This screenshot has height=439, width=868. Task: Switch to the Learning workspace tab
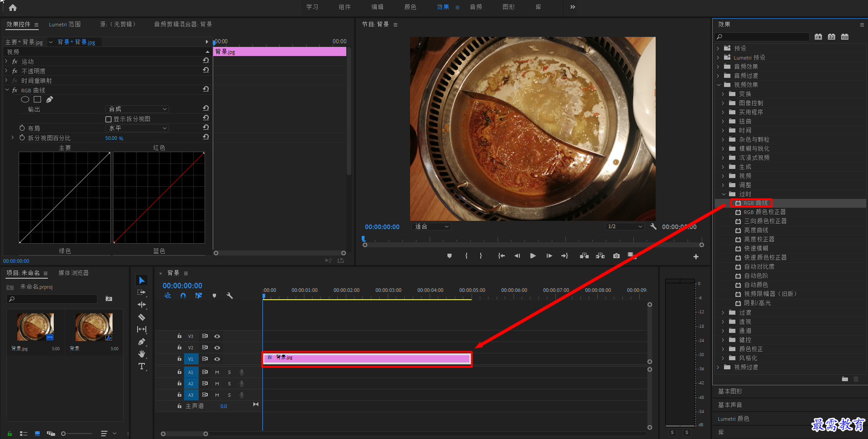(312, 7)
